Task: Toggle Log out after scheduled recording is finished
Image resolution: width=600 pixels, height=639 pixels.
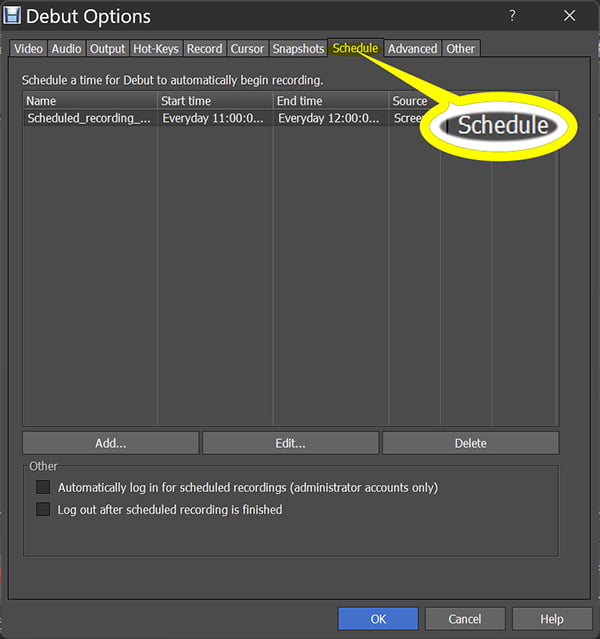Action: pyautogui.click(x=43, y=509)
